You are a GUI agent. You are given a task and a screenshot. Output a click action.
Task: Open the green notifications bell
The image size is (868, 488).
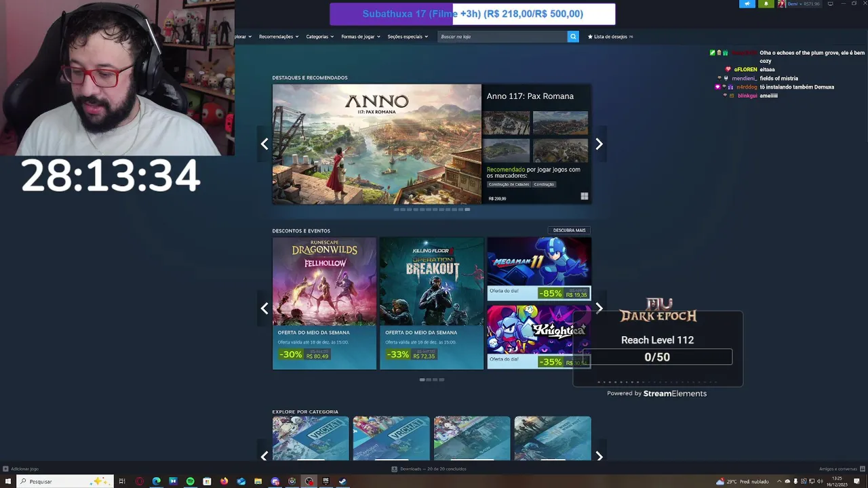(x=766, y=3)
